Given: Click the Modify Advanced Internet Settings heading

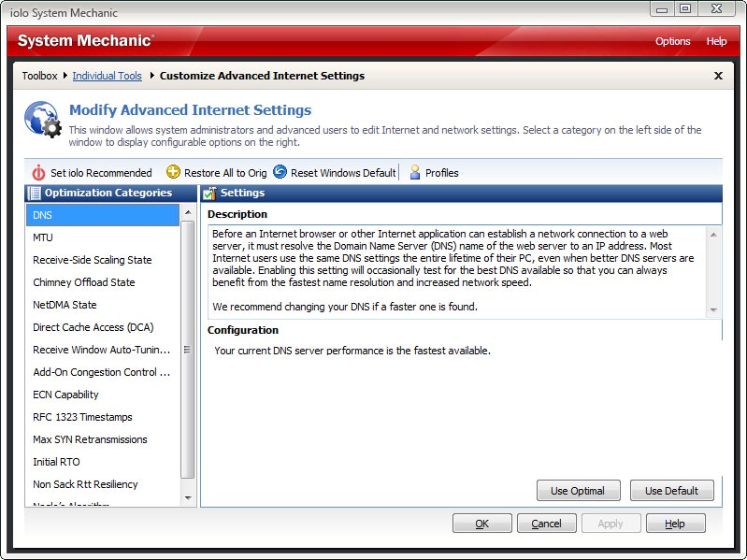Looking at the screenshot, I should tap(190, 110).
